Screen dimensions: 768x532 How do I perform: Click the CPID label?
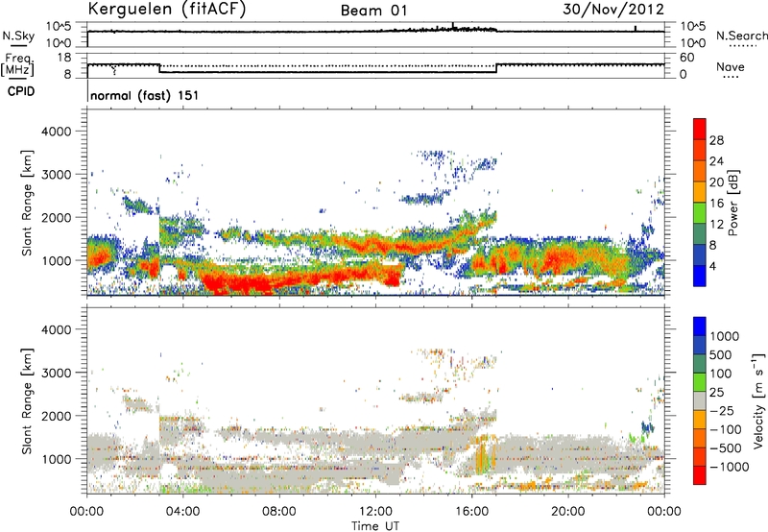(x=21, y=91)
